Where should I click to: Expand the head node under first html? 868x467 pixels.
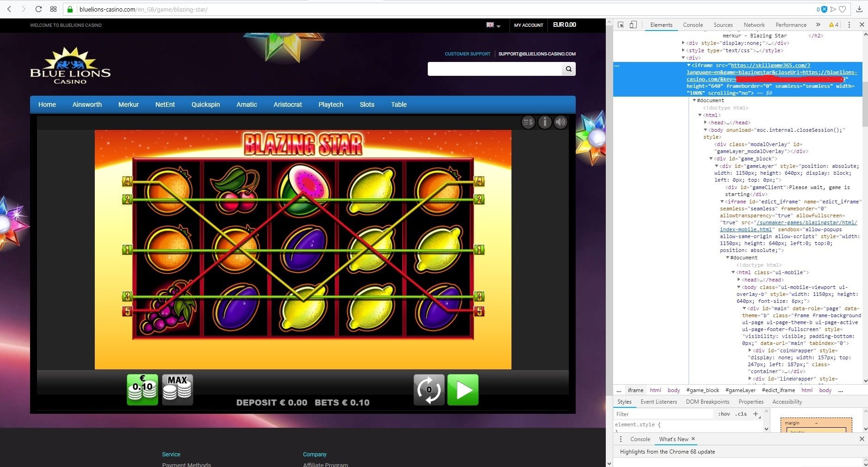point(705,123)
